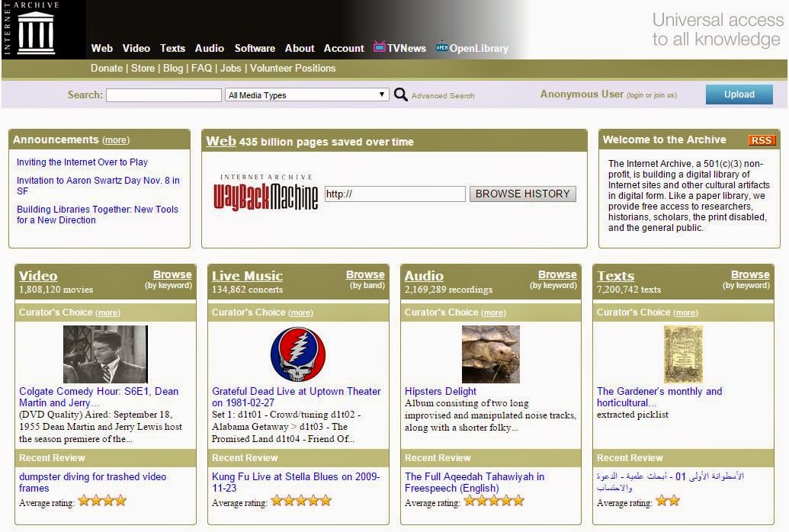Open Grateful Dead Live at Uptown Theater
This screenshot has height=532, width=789.
click(297, 397)
